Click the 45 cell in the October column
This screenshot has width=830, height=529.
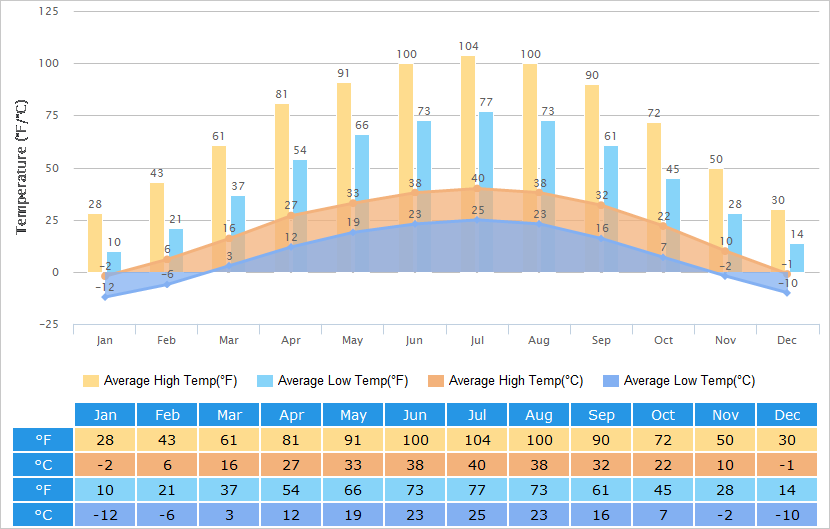663,490
